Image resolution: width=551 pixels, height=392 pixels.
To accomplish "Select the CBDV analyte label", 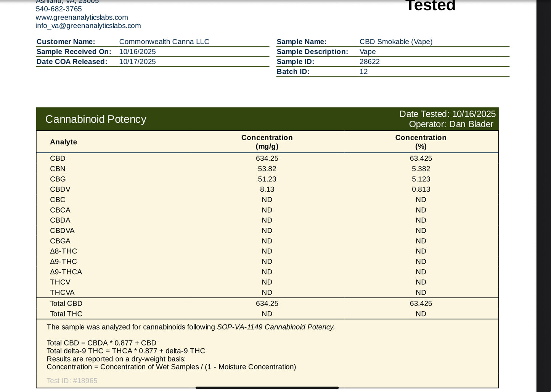I will pos(60,189).
